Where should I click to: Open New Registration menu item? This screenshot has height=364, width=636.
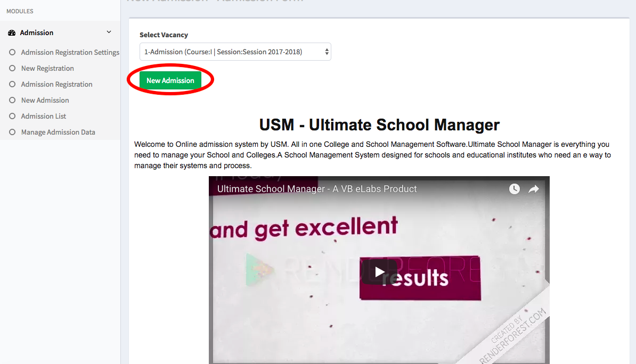[47, 68]
